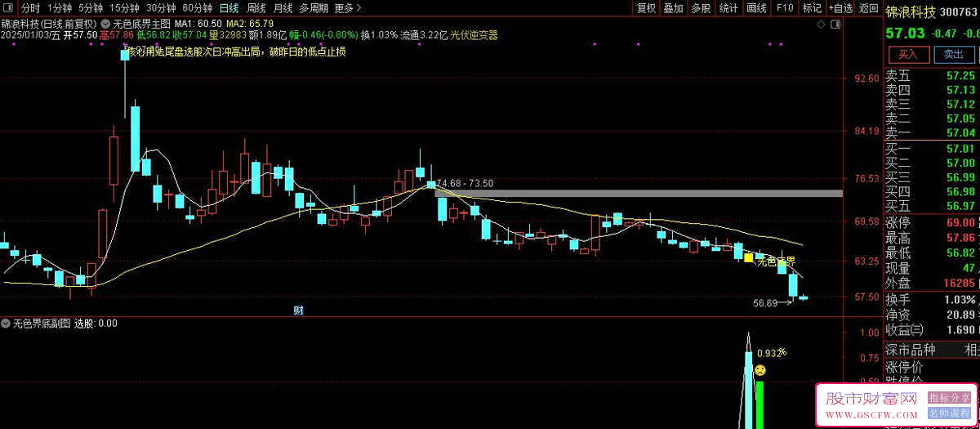Screen dimensions: 980x429
Task: Click the 卖四 price 57.13
Action: (960, 90)
